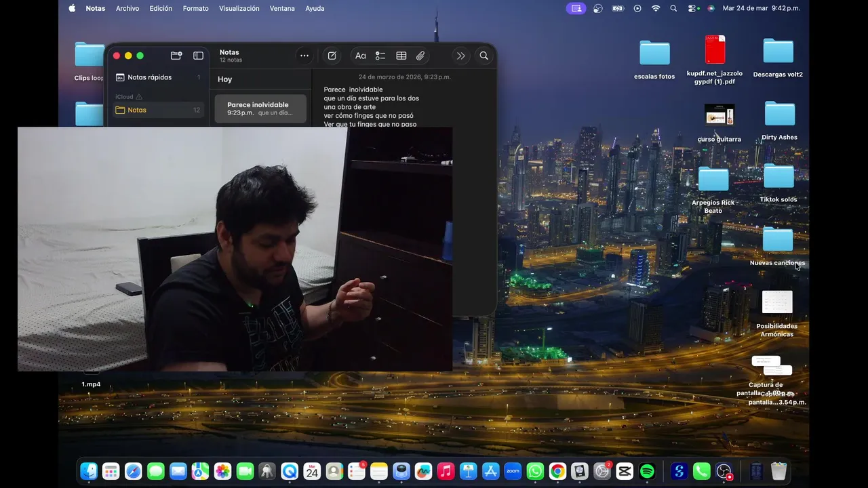This screenshot has width=868, height=488.
Task: Open FaceTime from the Dock
Action: point(245,471)
